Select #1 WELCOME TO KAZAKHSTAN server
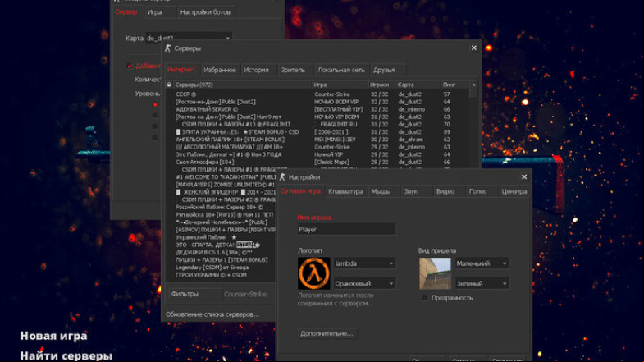The height and width of the screenshot is (362, 644). pos(221,177)
